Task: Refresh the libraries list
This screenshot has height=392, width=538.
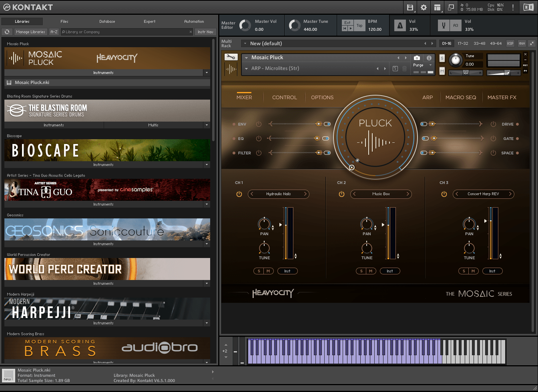Action: 7,32
